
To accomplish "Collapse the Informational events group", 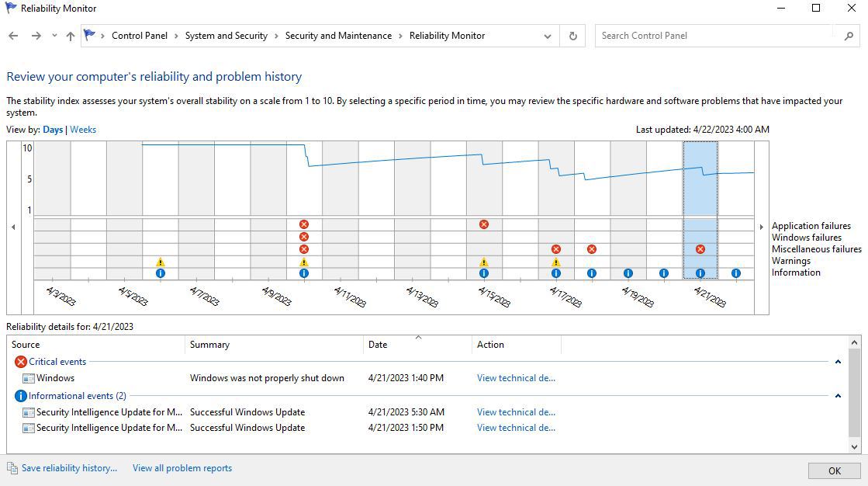I will 838,396.
